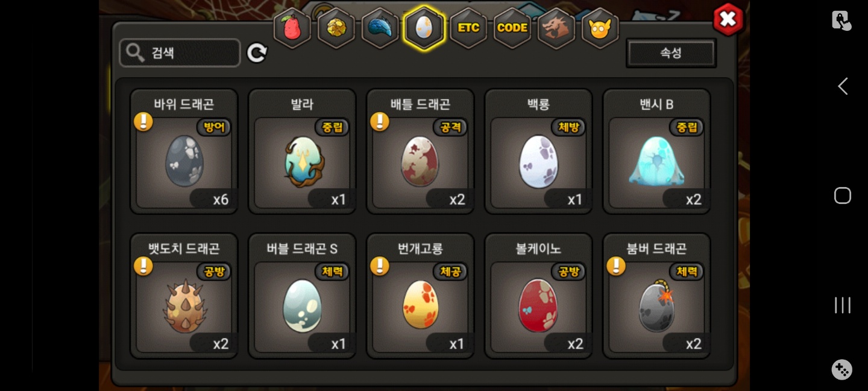Viewport: 868px width, 391px height.
Task: Select the highlighted egg tab
Action: pos(424,28)
